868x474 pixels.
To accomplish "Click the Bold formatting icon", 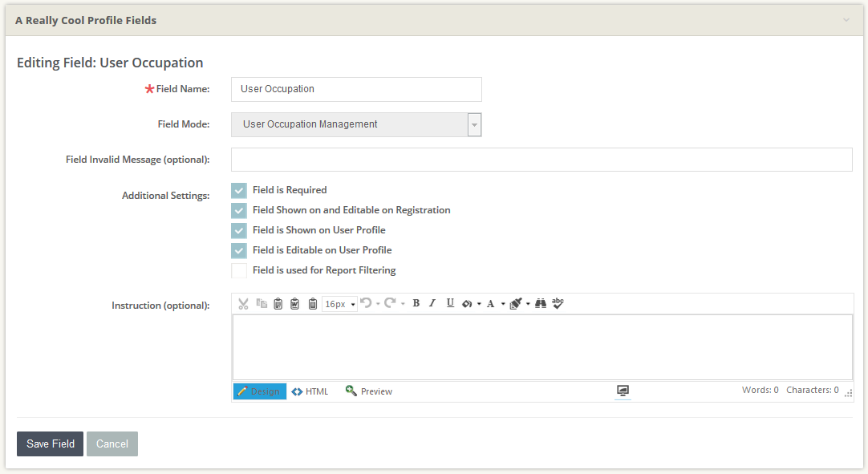I will [x=416, y=303].
